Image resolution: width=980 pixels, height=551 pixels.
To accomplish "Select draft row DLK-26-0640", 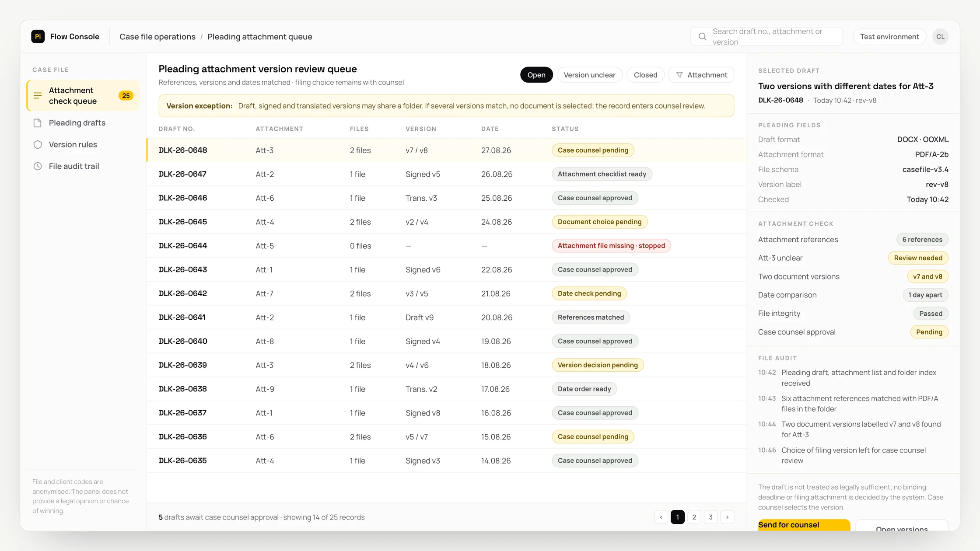I will click(446, 341).
